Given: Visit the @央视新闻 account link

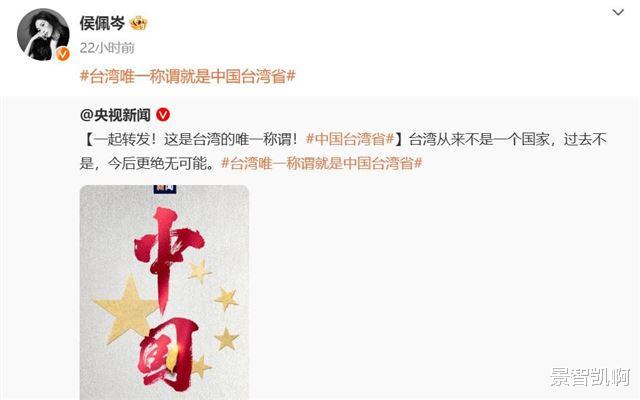Looking at the screenshot, I should coord(115,115).
